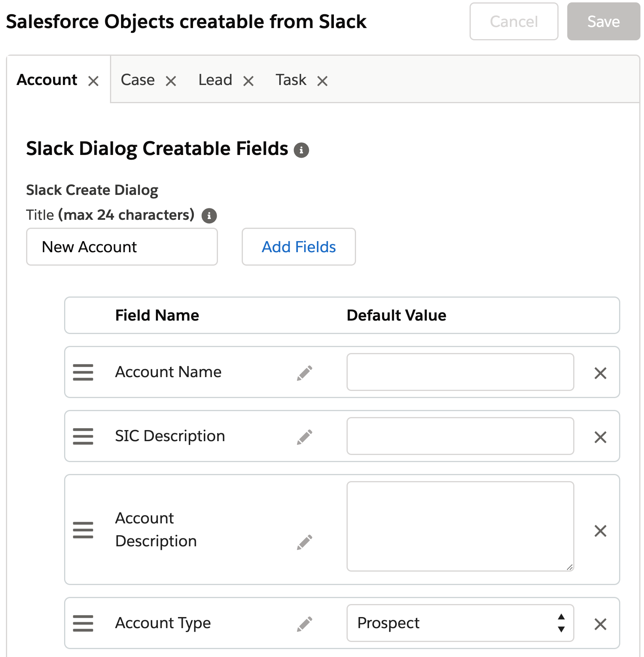Image resolution: width=644 pixels, height=657 pixels.
Task: Show the Title max characters info tooltip
Action: tap(209, 215)
